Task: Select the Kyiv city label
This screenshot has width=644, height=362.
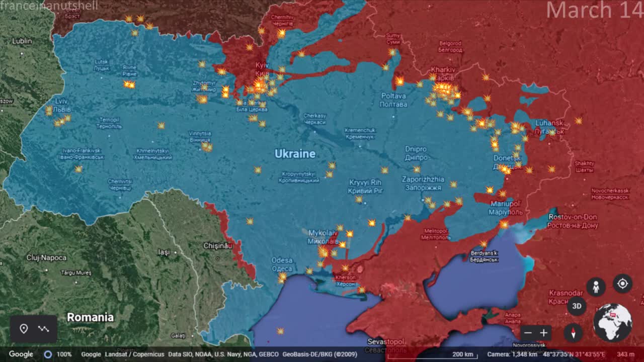Action: (x=262, y=69)
